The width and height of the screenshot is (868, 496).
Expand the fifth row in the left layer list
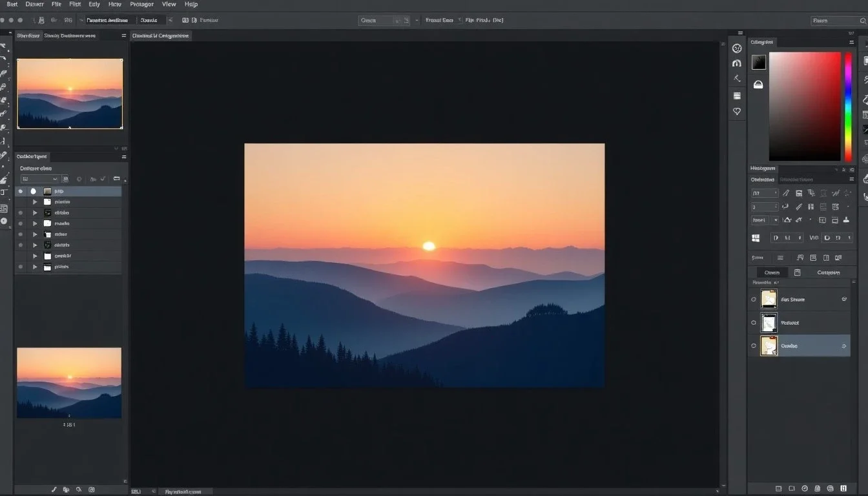click(35, 234)
